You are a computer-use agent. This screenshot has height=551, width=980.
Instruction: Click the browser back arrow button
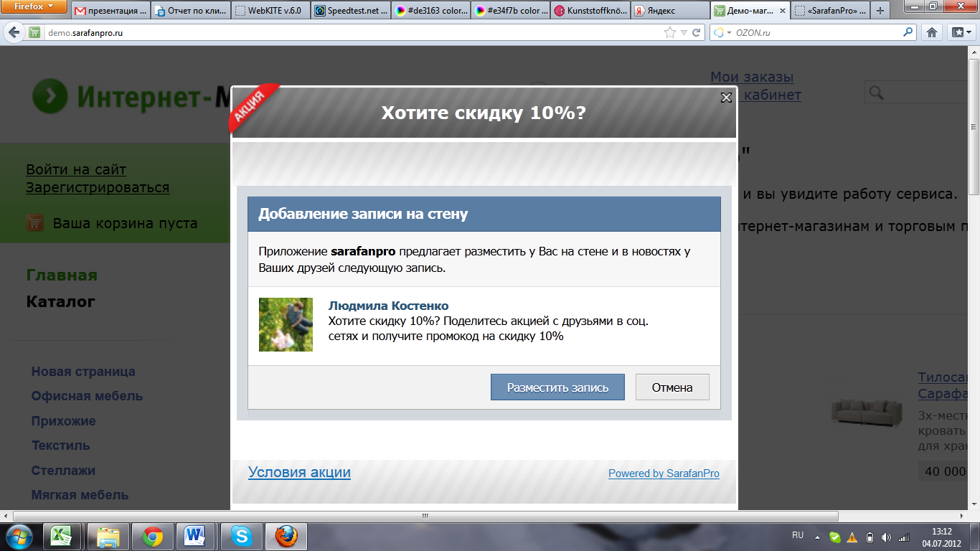[x=14, y=32]
